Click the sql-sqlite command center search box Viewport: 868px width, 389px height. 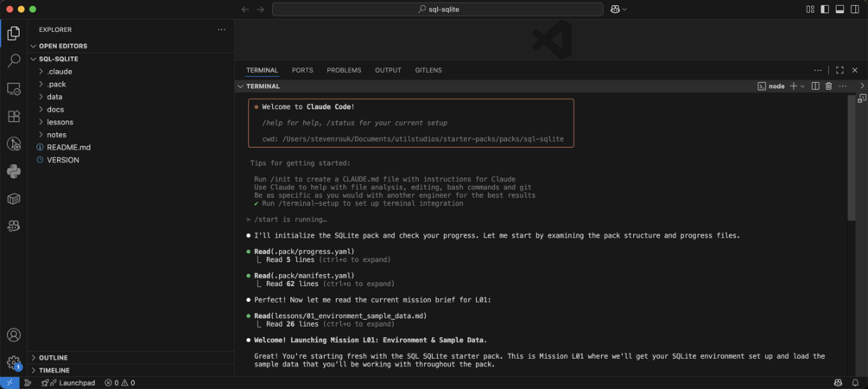pyautogui.click(x=437, y=10)
